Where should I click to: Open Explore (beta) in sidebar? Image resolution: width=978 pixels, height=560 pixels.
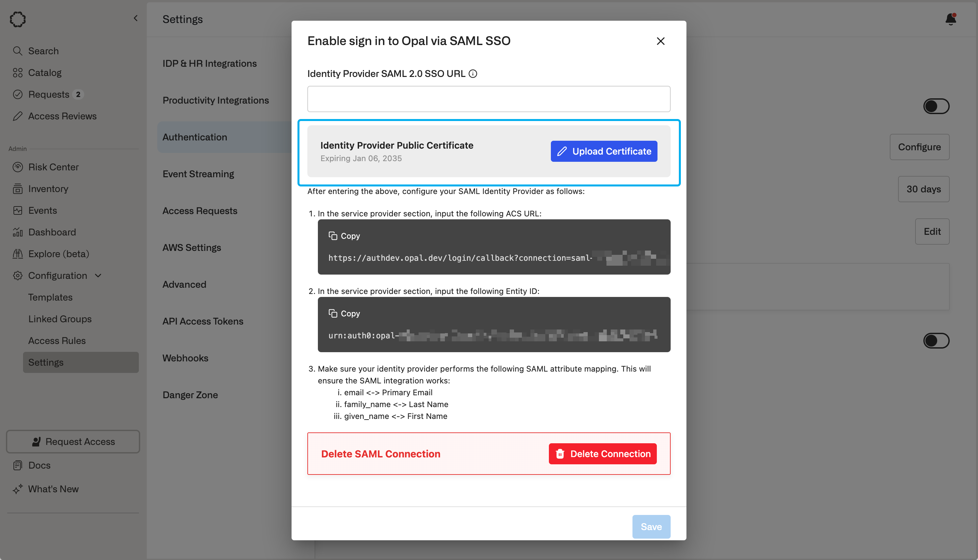pyautogui.click(x=59, y=254)
